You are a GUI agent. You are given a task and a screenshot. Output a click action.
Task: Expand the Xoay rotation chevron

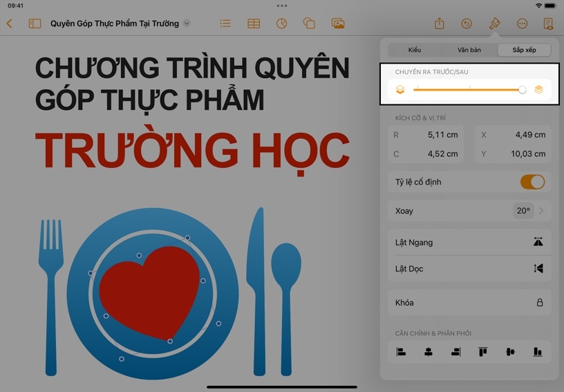(541, 211)
